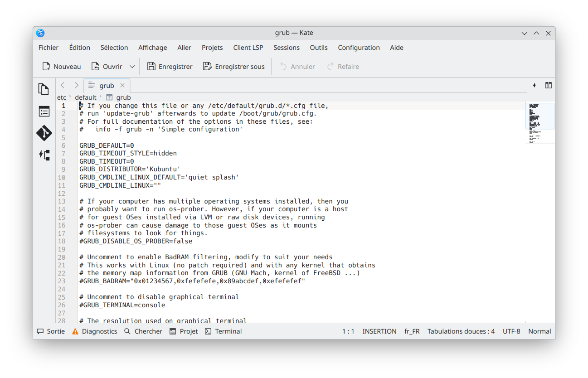588x378 pixels.
Task: Open the Affichage menu
Action: (153, 48)
